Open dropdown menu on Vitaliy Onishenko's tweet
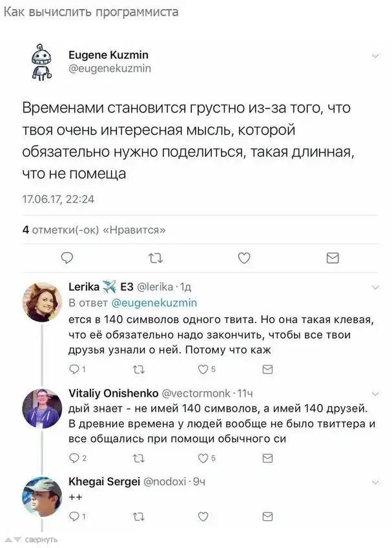 375,392
